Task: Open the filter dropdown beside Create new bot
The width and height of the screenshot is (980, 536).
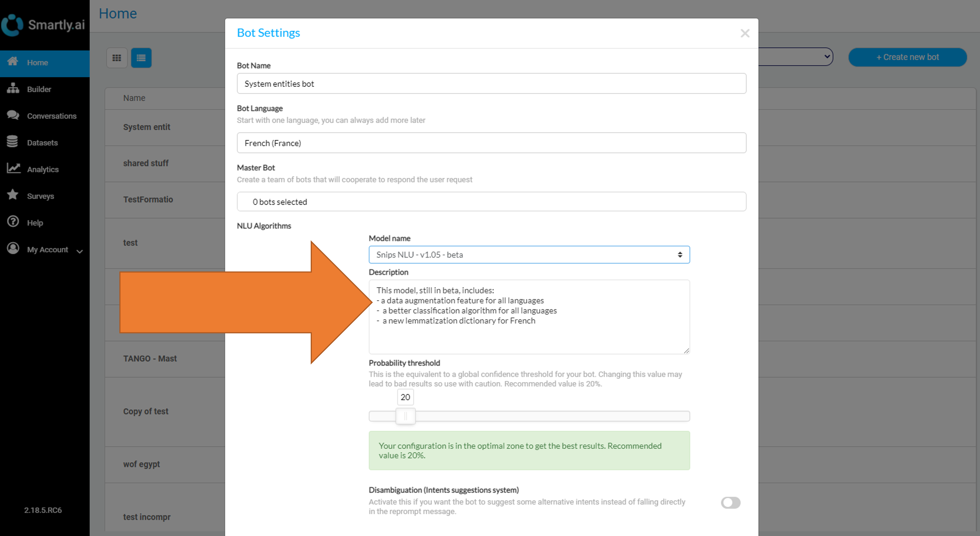Action: point(795,57)
